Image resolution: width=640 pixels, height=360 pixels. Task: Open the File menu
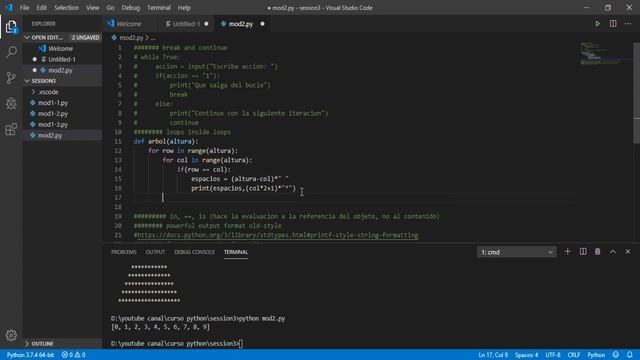[x=24, y=7]
